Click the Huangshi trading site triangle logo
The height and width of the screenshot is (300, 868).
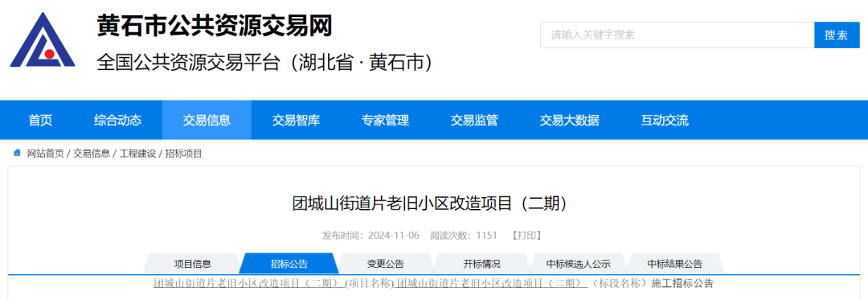click(43, 40)
